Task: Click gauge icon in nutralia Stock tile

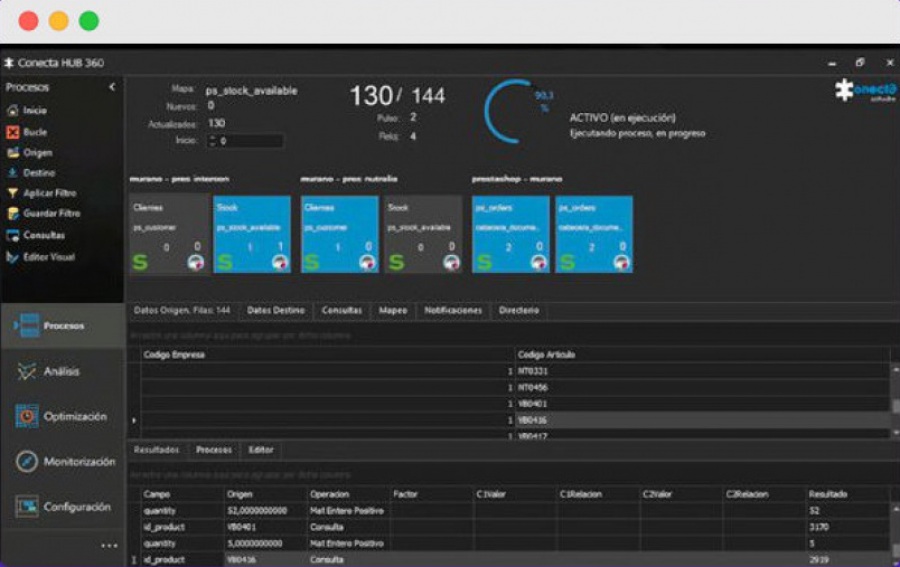Action: point(451,263)
